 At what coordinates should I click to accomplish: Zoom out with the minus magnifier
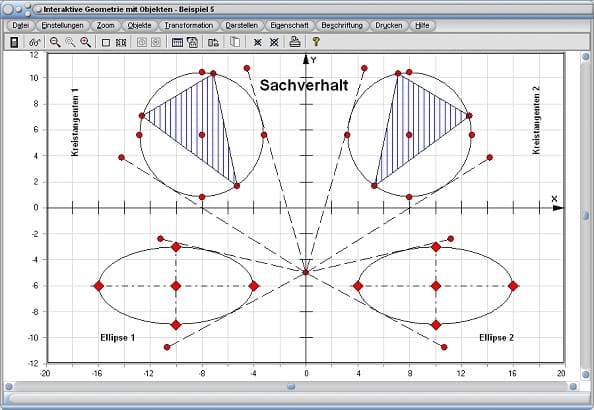(55, 42)
